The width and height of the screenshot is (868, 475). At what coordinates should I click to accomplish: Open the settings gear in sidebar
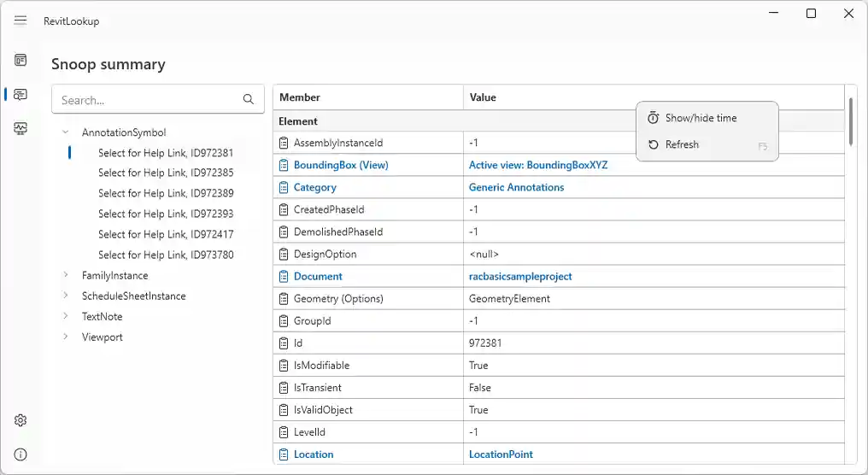pyautogui.click(x=21, y=420)
